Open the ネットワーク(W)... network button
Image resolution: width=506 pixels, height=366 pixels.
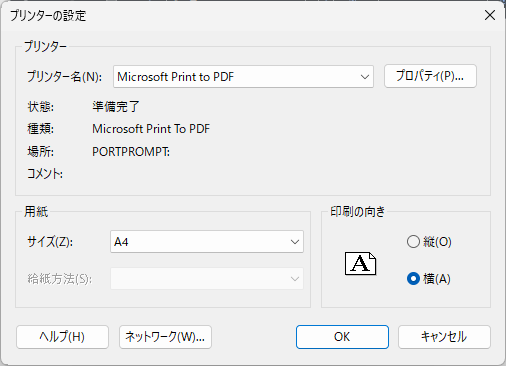point(165,337)
